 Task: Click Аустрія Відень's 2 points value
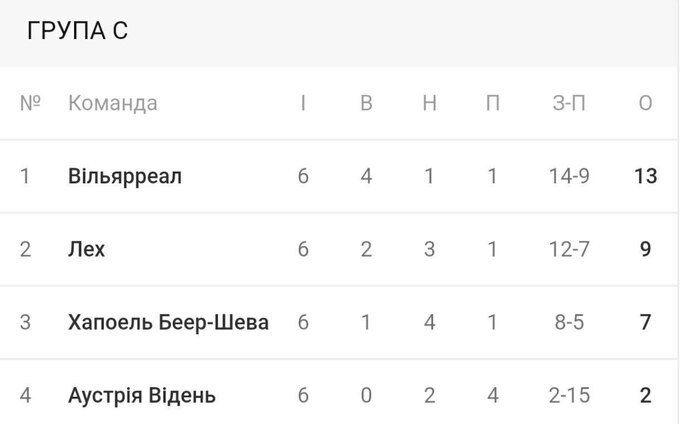pyautogui.click(x=645, y=396)
